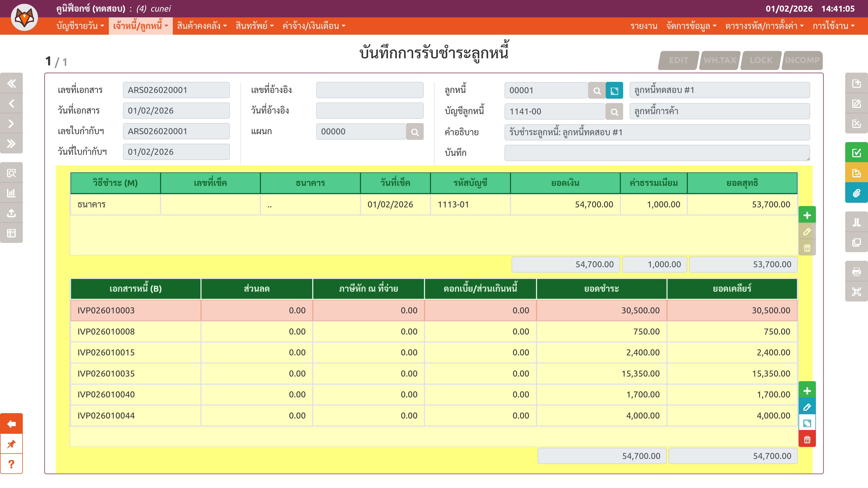
Task: Jump to first record double-chevron icon
Action: [11, 83]
